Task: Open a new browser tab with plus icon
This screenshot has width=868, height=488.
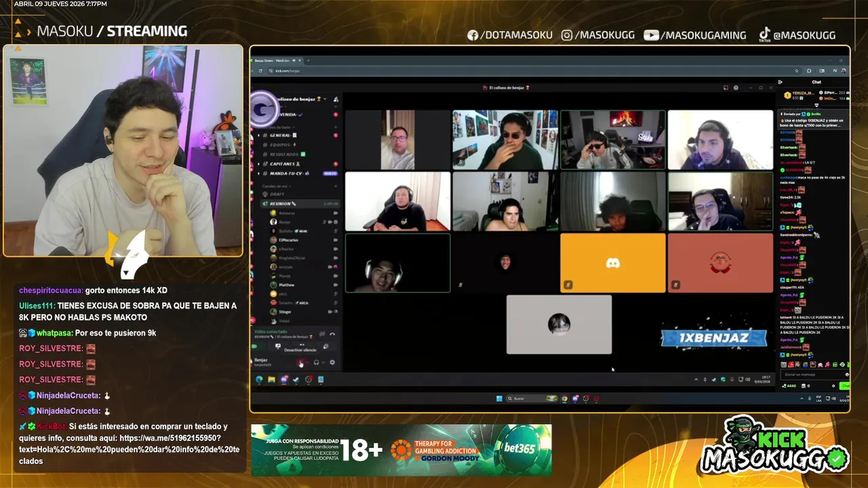Action: click(x=309, y=60)
